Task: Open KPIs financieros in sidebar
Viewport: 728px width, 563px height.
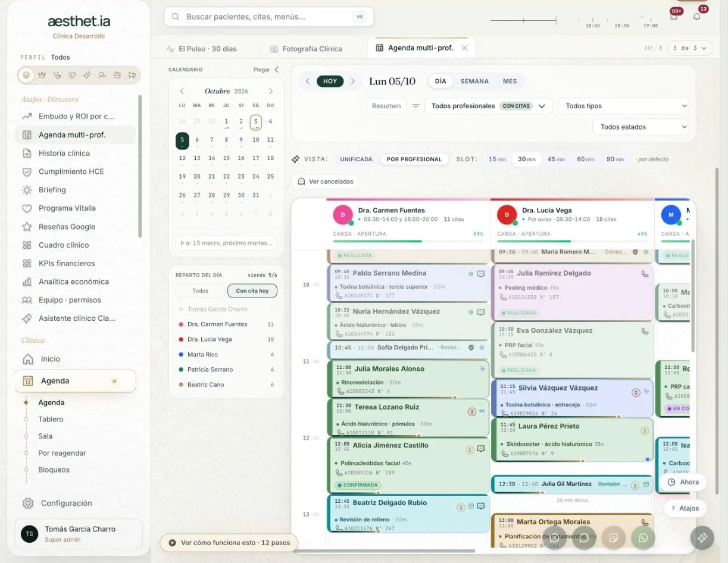Action: [x=75, y=263]
